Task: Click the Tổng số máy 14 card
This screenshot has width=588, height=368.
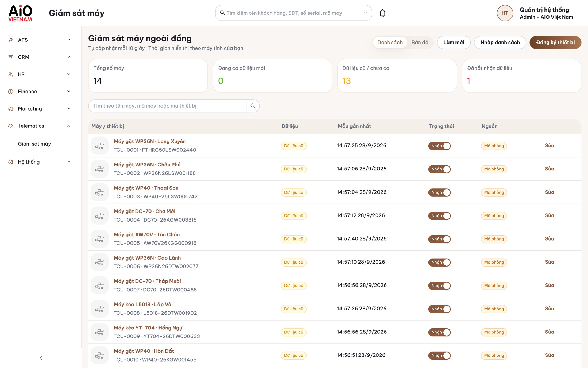Action: [x=148, y=76]
